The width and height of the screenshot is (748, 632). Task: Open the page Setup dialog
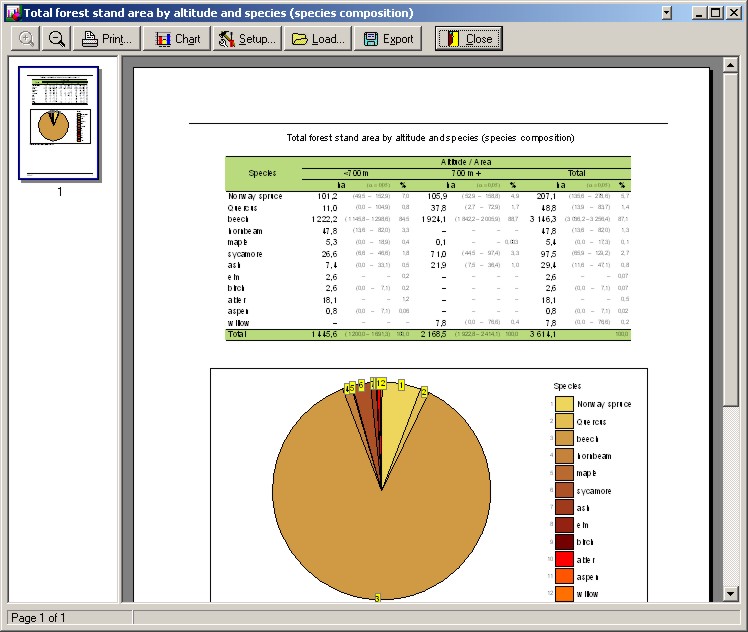[246, 39]
